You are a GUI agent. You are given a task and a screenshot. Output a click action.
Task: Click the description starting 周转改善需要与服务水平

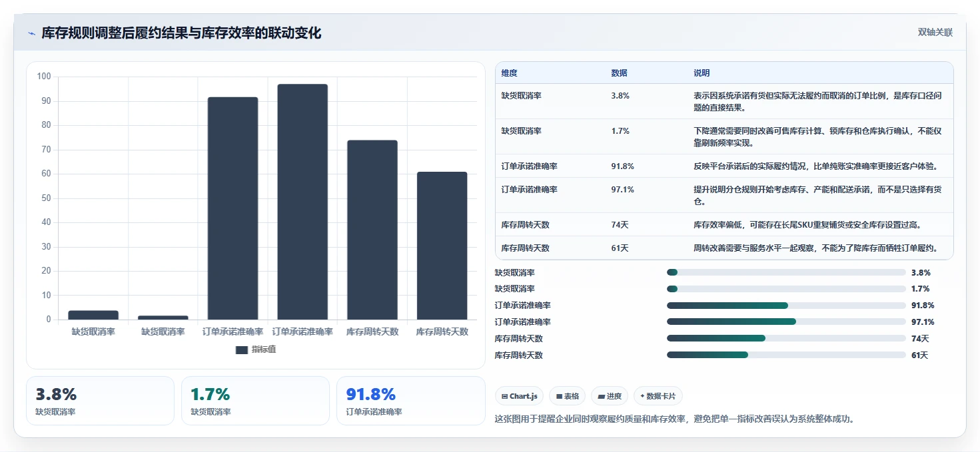coord(815,248)
